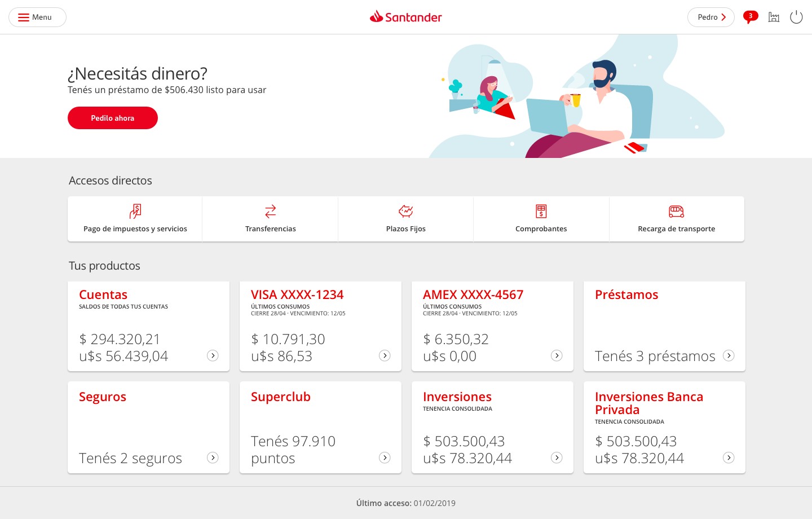812x519 pixels.
Task: Open the hamburger Menu button
Action: [x=37, y=17]
